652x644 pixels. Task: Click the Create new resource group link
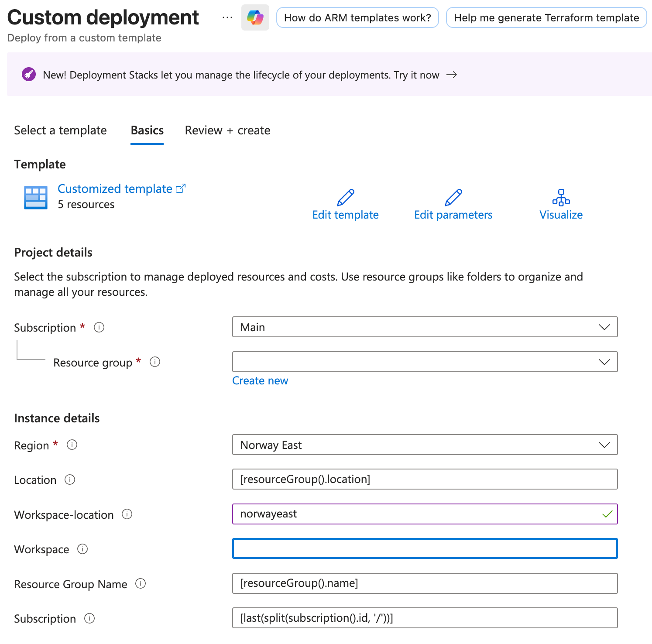pyautogui.click(x=260, y=381)
